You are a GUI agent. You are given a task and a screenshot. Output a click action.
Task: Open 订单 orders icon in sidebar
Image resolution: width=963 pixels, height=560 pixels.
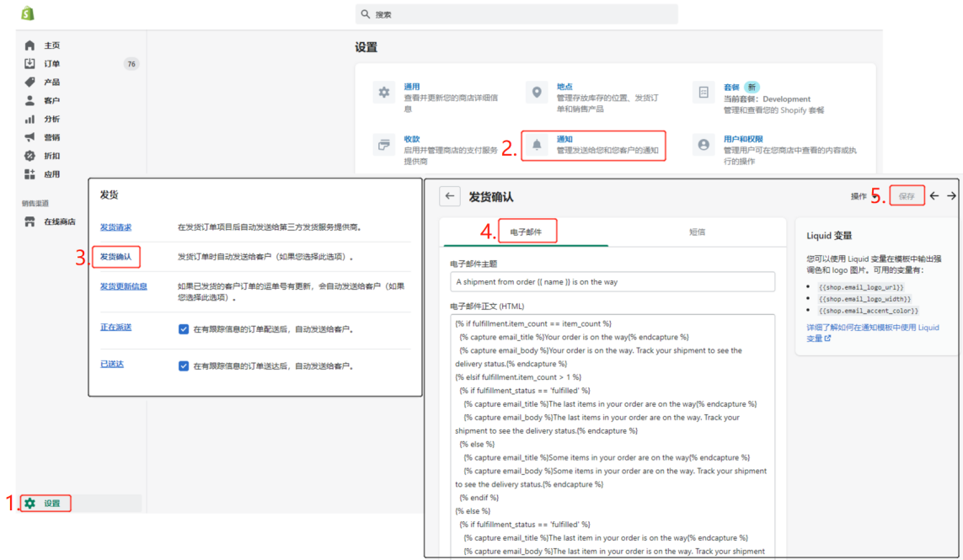(29, 63)
